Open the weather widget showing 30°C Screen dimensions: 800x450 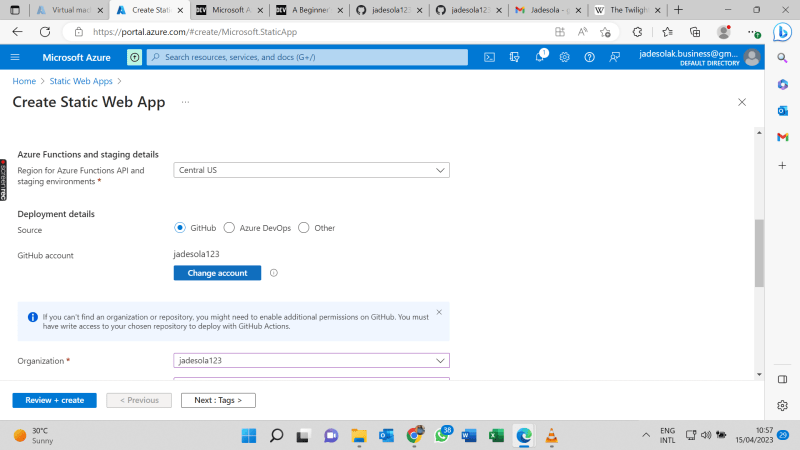pos(34,436)
